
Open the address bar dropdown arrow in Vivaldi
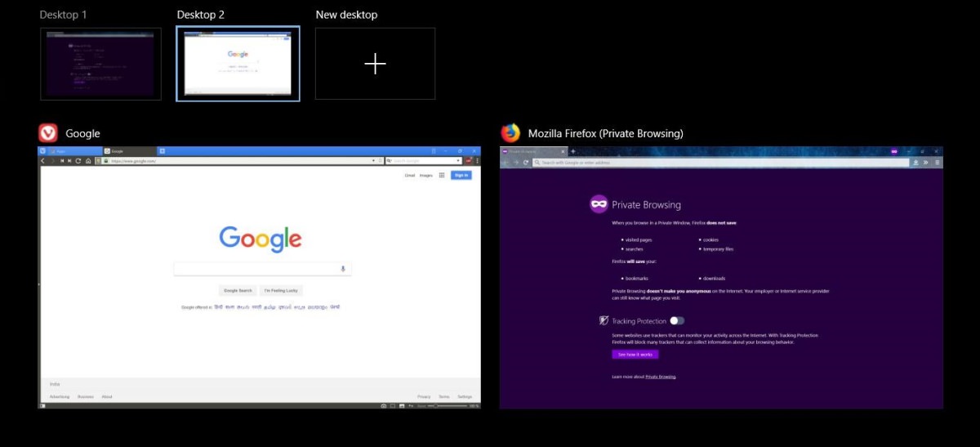[x=374, y=161]
